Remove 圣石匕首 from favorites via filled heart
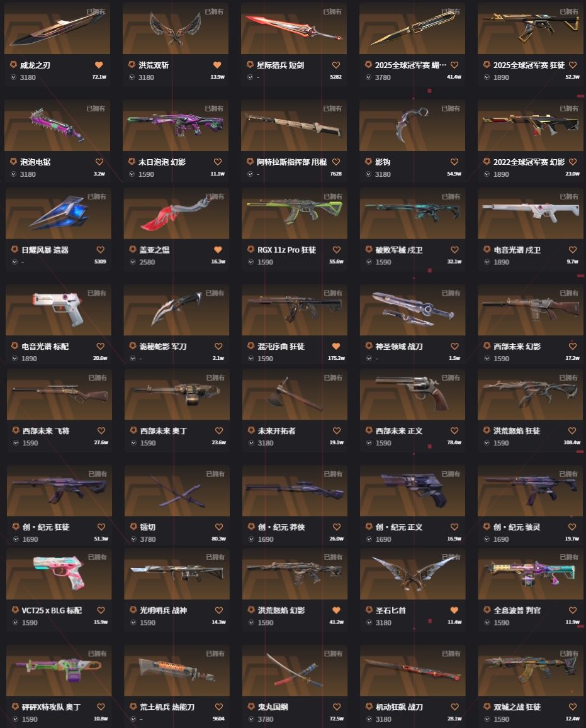 point(454,610)
